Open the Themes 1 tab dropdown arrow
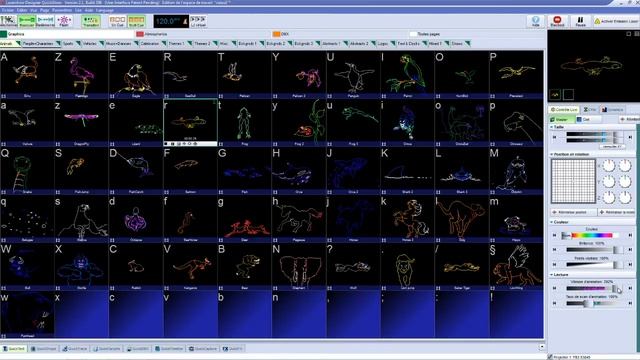 (189, 43)
